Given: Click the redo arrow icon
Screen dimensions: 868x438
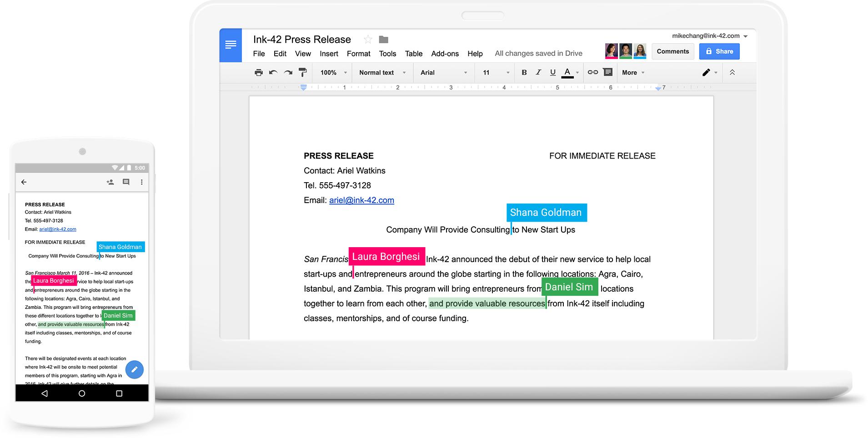Looking at the screenshot, I should (288, 73).
